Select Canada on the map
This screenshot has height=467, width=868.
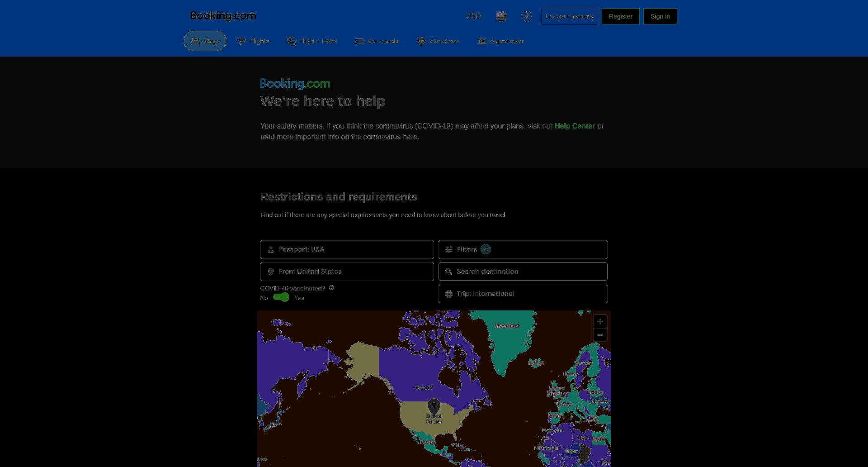pyautogui.click(x=424, y=388)
